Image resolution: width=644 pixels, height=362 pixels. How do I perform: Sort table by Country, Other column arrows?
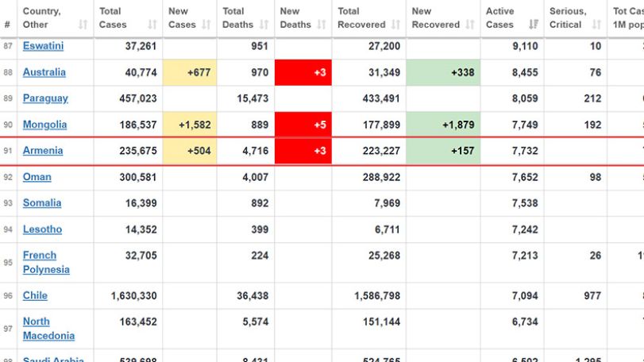[x=83, y=25]
